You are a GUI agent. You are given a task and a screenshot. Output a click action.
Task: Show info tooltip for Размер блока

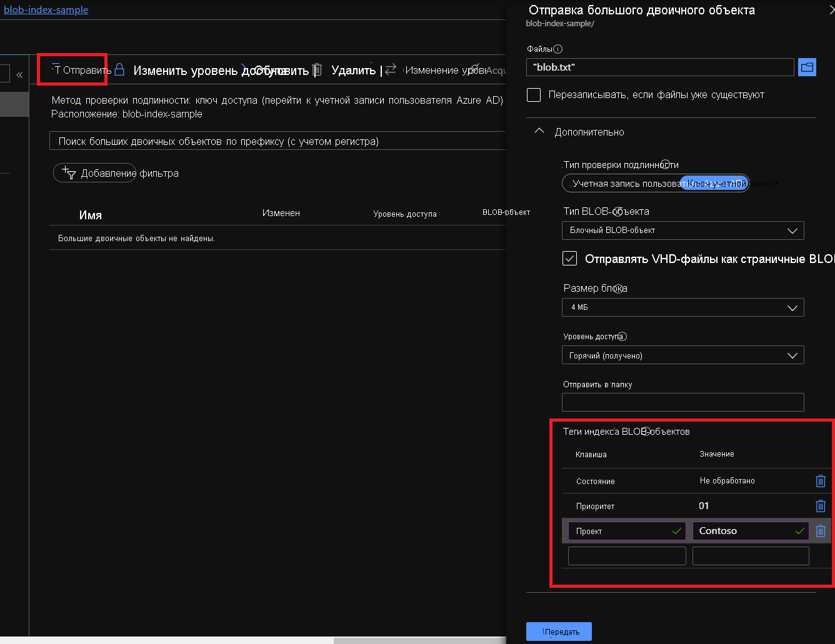click(619, 289)
